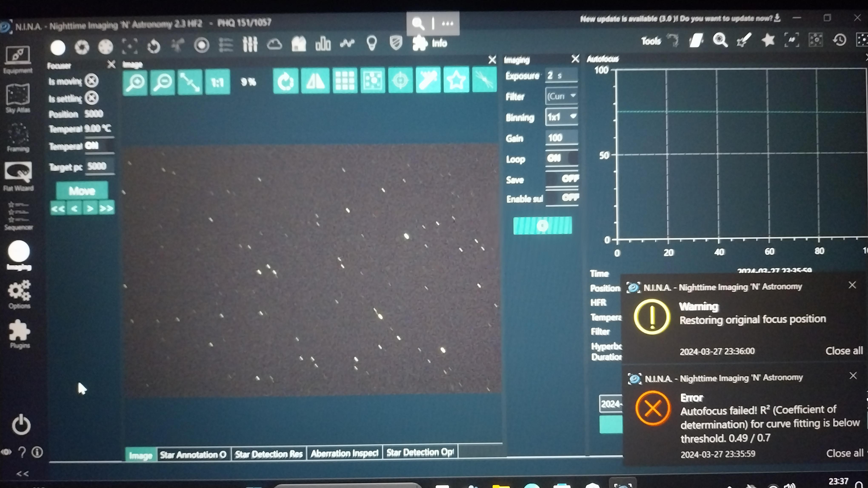Click the exposure progress cancel button
868x488 pixels.
(x=542, y=226)
